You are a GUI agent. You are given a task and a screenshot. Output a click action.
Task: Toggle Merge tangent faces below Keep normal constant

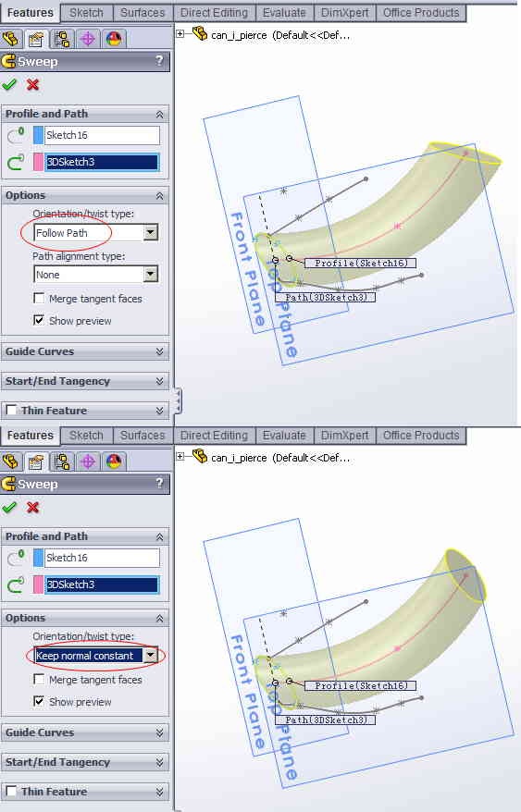[x=39, y=680]
